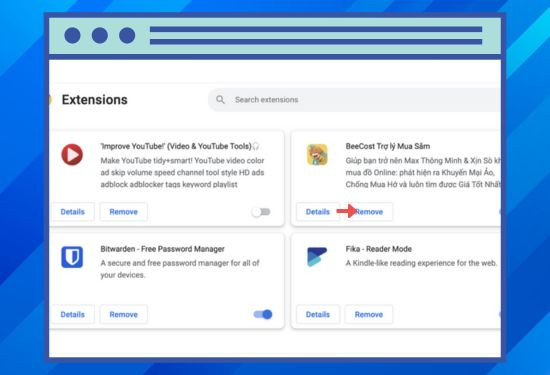Viewport: 550px width, 375px height.
Task: Click the Extensions page heading
Action: click(95, 100)
